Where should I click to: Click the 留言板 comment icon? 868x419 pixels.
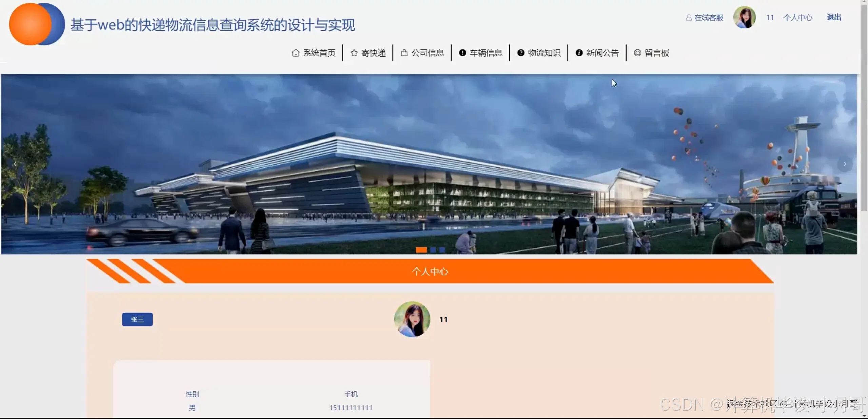tap(637, 53)
